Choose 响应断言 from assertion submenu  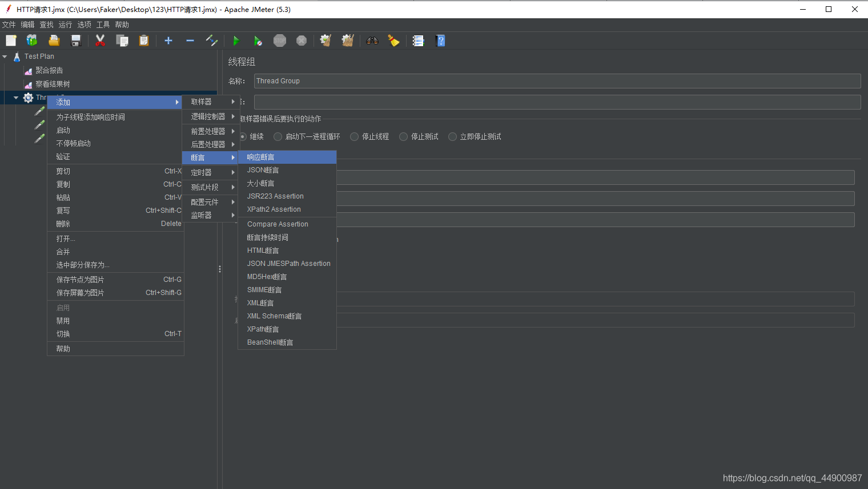coord(287,157)
